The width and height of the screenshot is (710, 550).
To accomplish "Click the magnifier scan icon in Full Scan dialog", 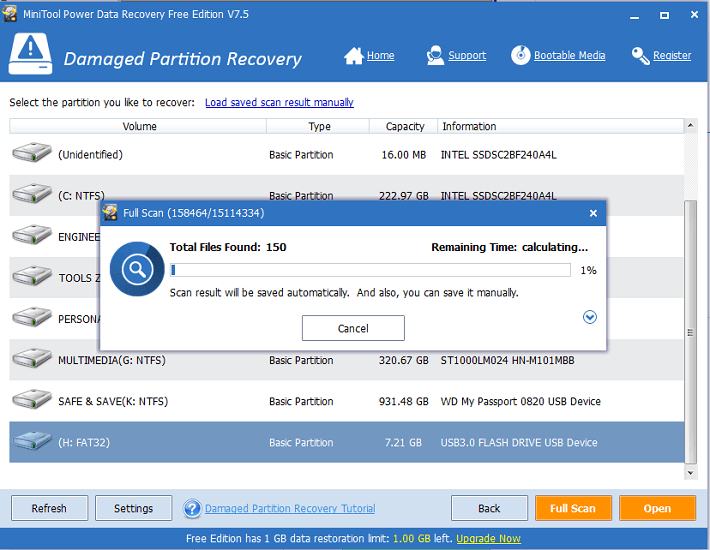I will pos(137,269).
